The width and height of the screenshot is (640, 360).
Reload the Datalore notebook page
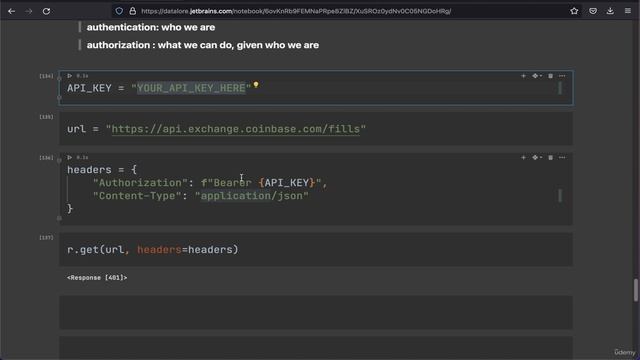pos(47,11)
